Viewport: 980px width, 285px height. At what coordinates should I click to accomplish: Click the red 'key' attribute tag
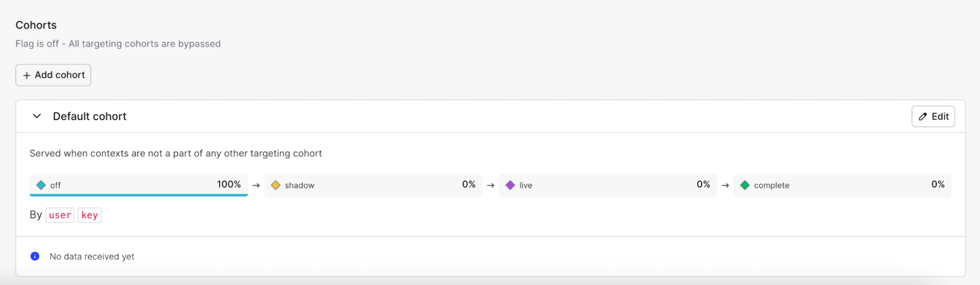[x=89, y=215]
